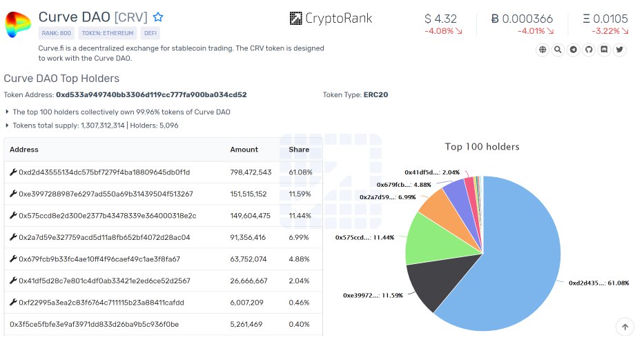Open address 0x41df5d28c7e801c4df0ab33421e2ed6ce52d2567
The height and width of the screenshot is (364, 635).
[x=104, y=281]
